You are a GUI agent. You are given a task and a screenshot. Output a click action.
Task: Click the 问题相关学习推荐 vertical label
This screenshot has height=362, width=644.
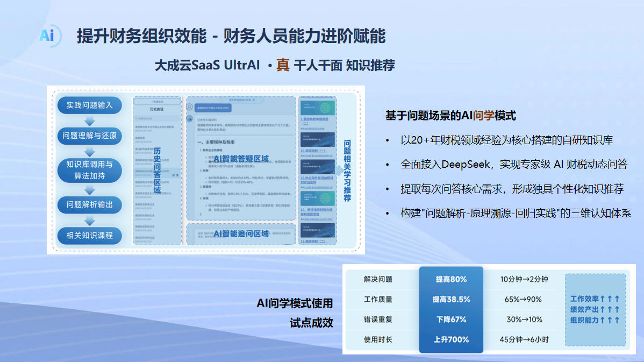tap(347, 170)
